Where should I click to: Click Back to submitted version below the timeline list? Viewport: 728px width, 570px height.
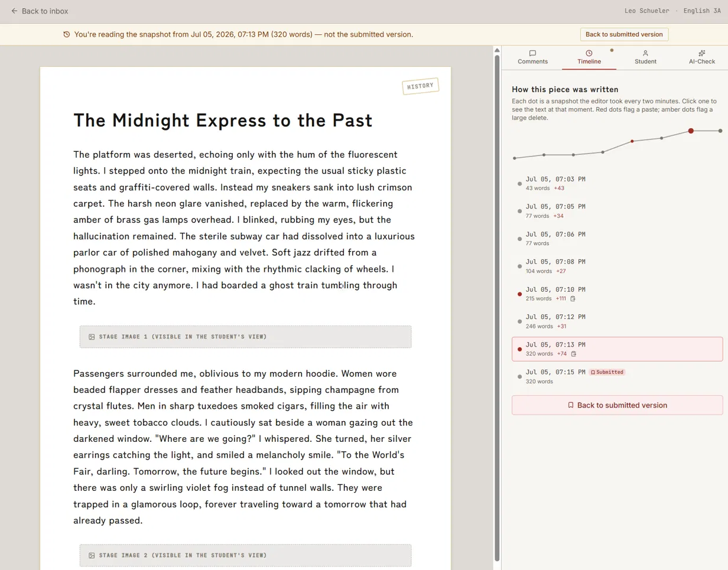[617, 405]
